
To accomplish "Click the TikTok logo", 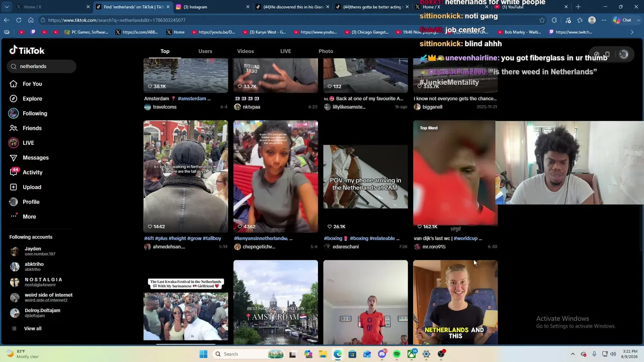I will [x=27, y=50].
